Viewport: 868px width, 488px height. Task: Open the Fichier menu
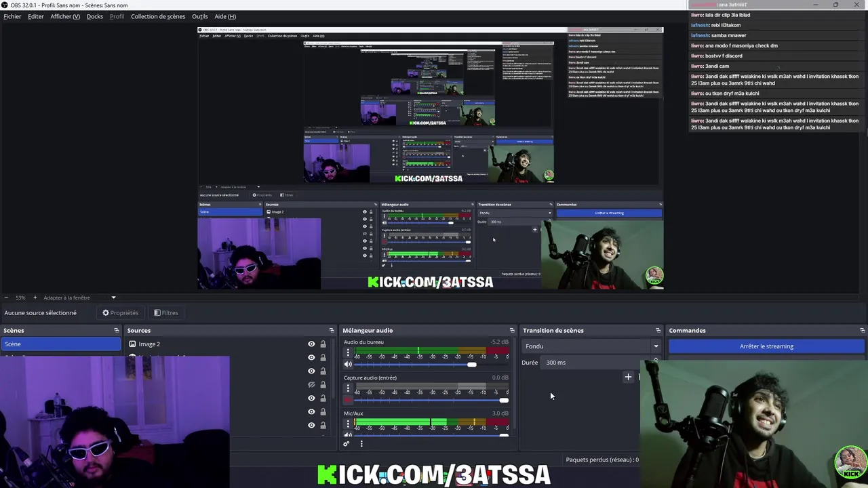pyautogui.click(x=12, y=16)
